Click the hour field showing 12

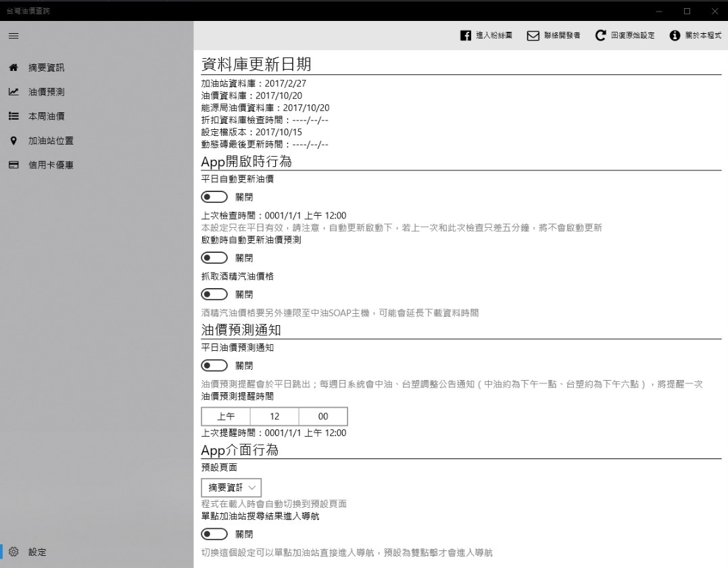(x=274, y=416)
